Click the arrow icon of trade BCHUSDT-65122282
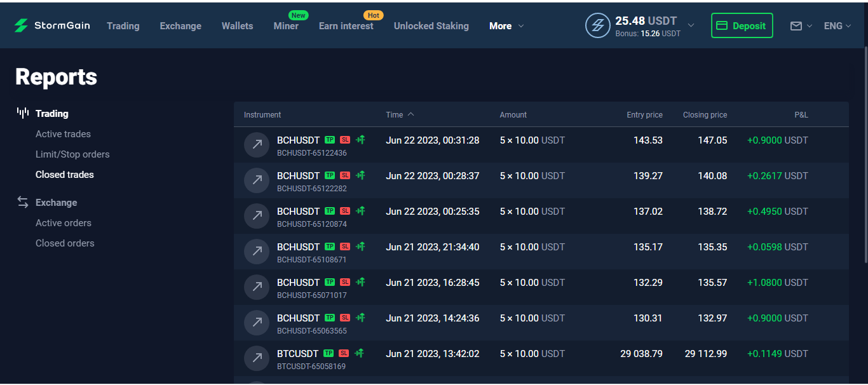868x385 pixels. 257,180
